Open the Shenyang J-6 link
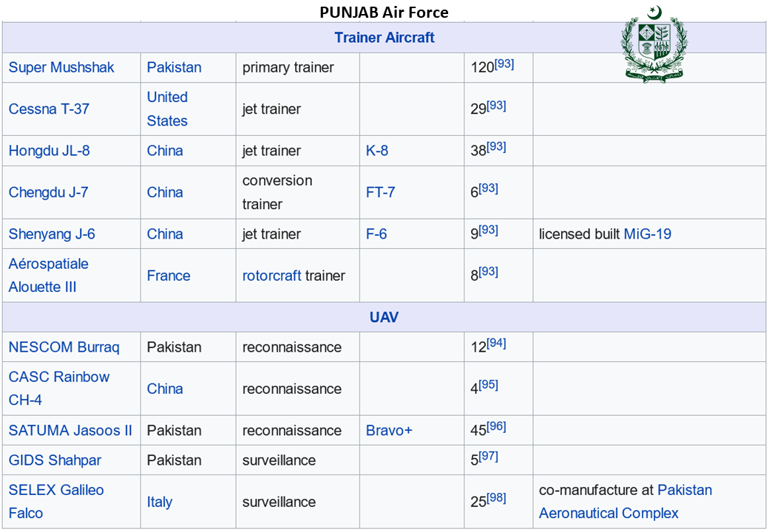The height and width of the screenshot is (532, 769). pyautogui.click(x=52, y=234)
